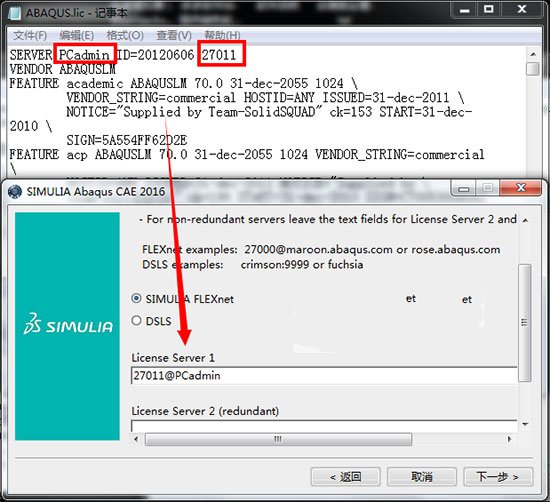The height and width of the screenshot is (502, 550).
Task: Click the installer horizontal scroll right arrow
Action: [x=509, y=439]
